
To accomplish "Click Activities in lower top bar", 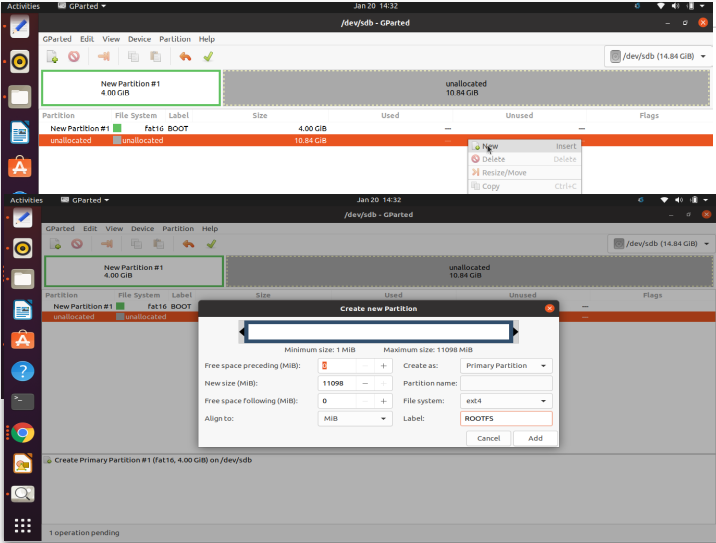I will click(x=26, y=200).
